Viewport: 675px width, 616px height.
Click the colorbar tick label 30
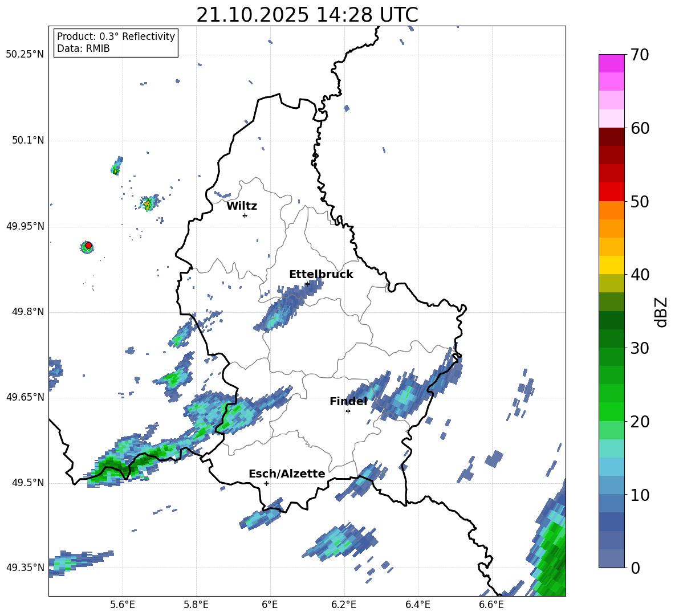point(640,348)
